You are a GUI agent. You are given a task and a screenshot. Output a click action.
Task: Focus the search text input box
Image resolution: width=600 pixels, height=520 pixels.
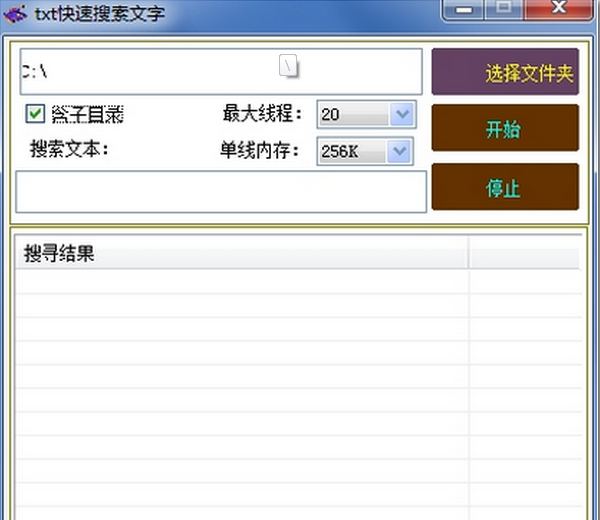pos(221,191)
